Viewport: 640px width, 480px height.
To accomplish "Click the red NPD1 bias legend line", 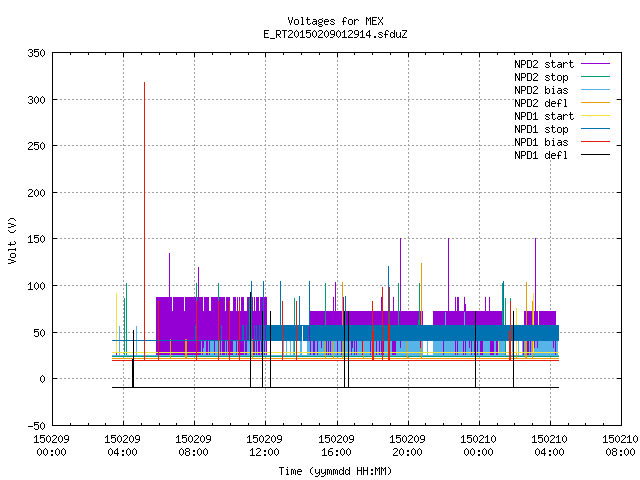I will (x=595, y=142).
